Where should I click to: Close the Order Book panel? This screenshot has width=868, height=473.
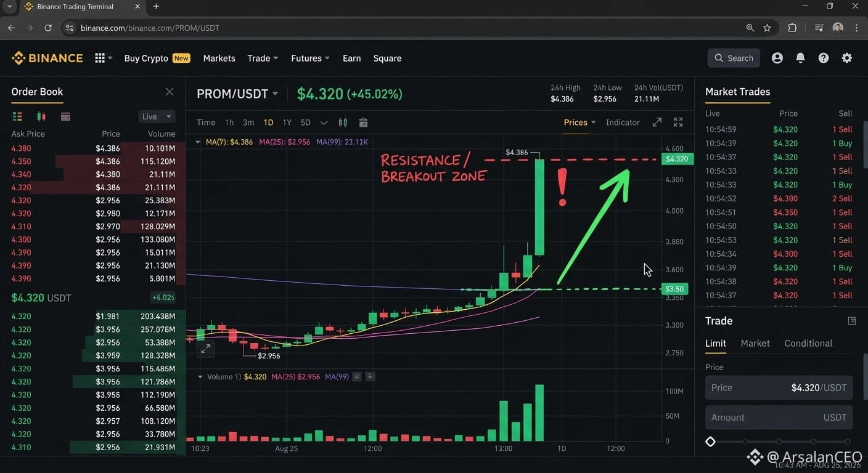tap(170, 92)
